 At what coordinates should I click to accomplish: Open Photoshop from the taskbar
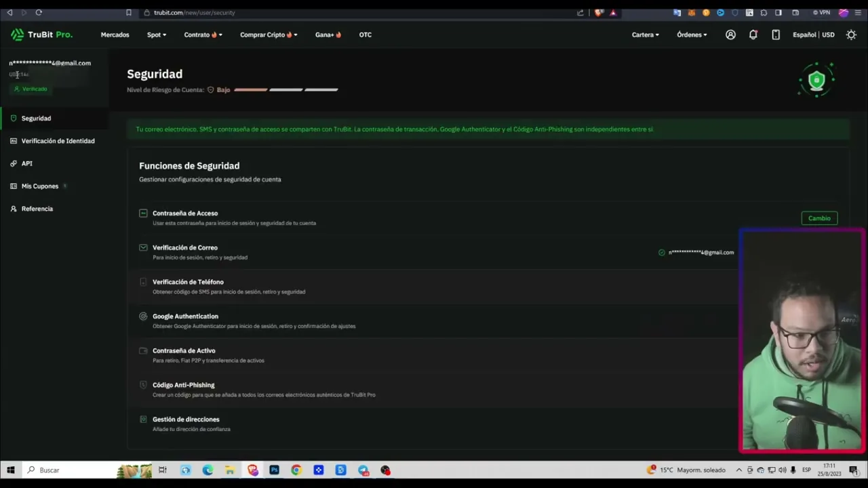point(274,470)
